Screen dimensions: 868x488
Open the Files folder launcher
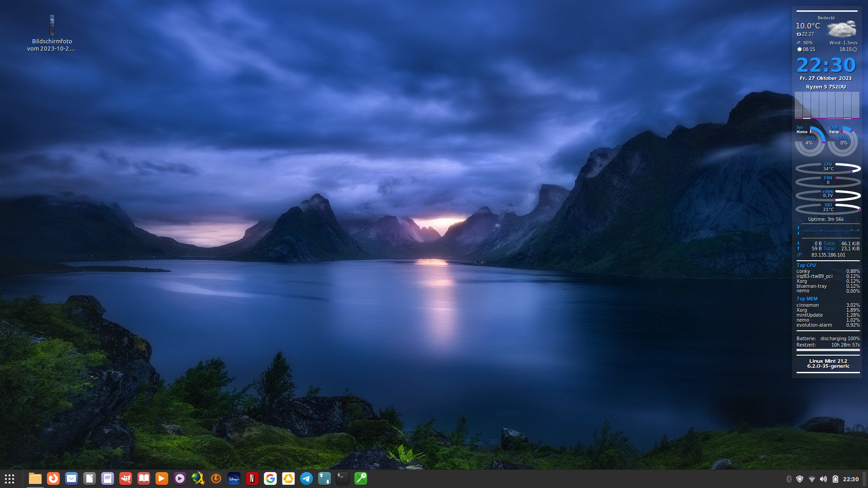click(35, 479)
